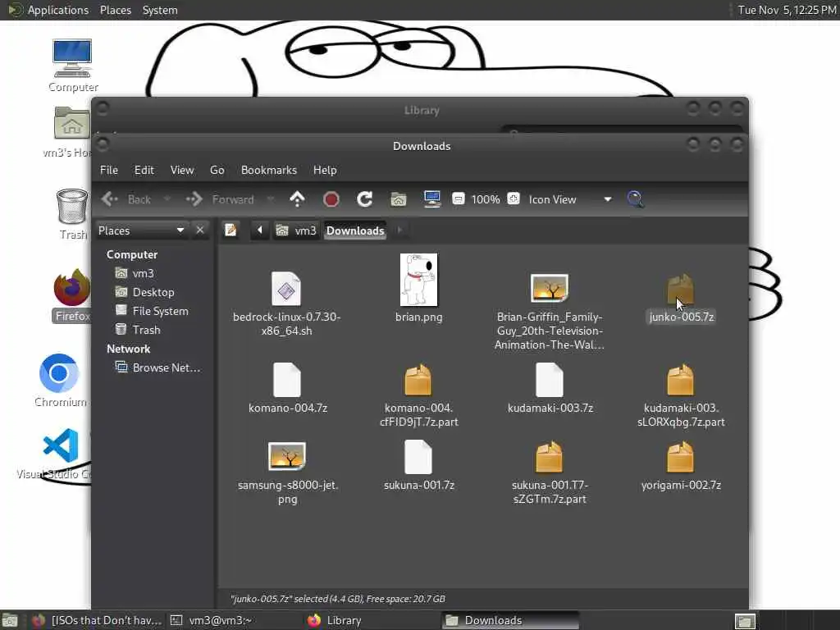Click the Search magnifier icon
840x630 pixels.
pos(636,199)
